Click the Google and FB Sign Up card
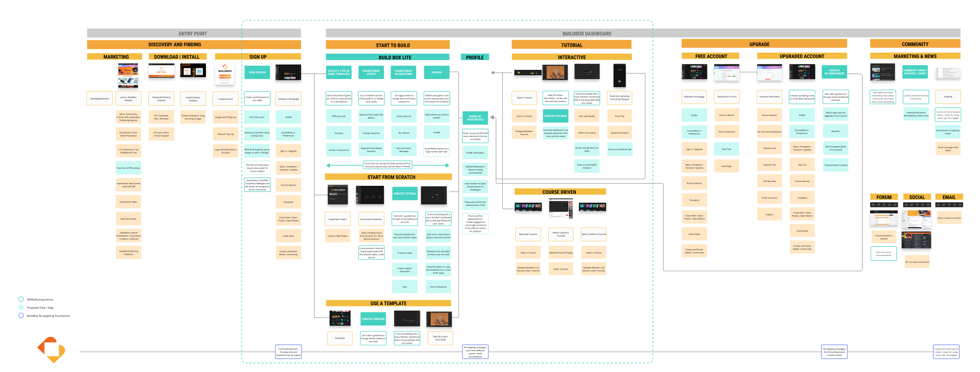 click(x=226, y=117)
